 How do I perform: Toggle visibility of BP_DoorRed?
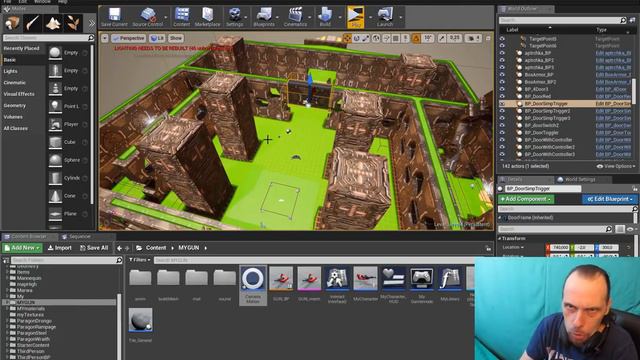point(502,96)
